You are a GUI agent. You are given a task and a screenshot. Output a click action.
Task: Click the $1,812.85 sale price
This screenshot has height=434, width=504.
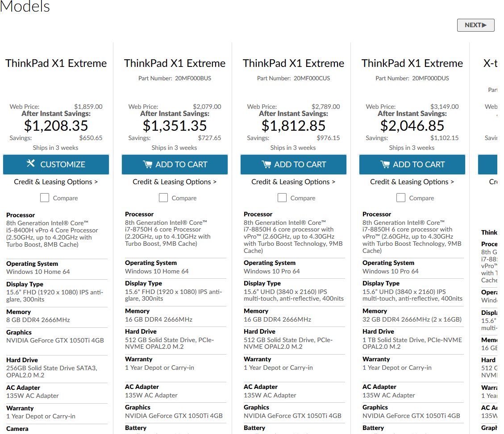[293, 126]
